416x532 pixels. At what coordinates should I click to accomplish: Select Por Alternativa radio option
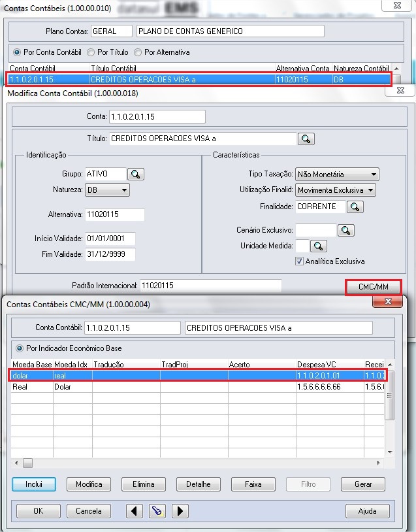[161, 52]
